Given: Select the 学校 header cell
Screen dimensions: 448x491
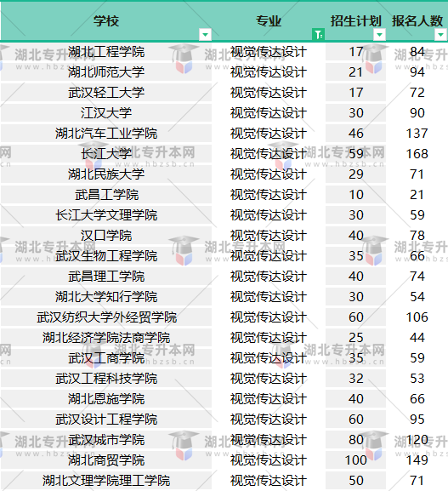Looking at the screenshot, I should point(106,21).
